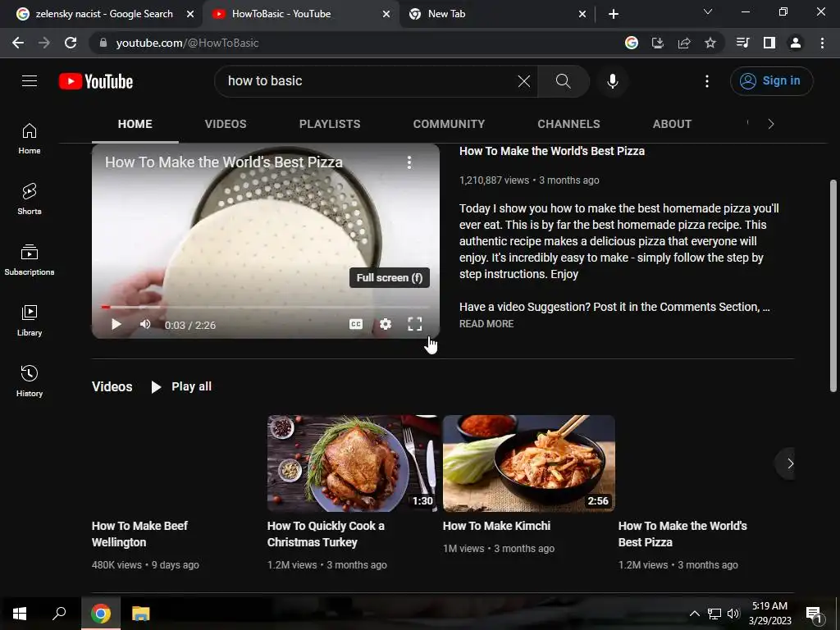Viewport: 840px width, 630px height.
Task: Show next videos in the carousel
Action: 790,463
